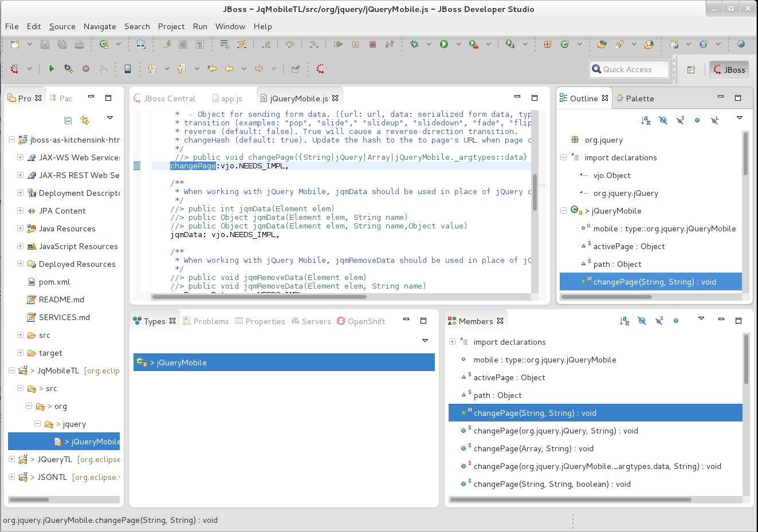This screenshot has height=532, width=758.
Task: Open Project Explorer view menu dropdown
Action: coord(109,118)
